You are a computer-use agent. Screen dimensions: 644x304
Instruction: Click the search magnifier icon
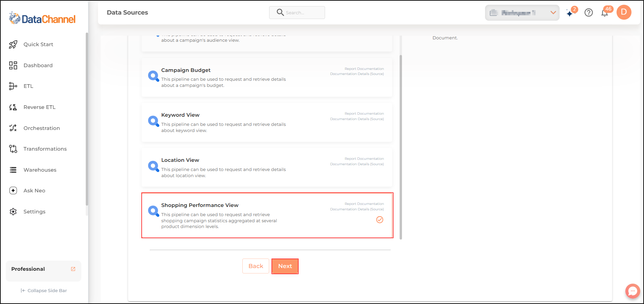point(280,13)
